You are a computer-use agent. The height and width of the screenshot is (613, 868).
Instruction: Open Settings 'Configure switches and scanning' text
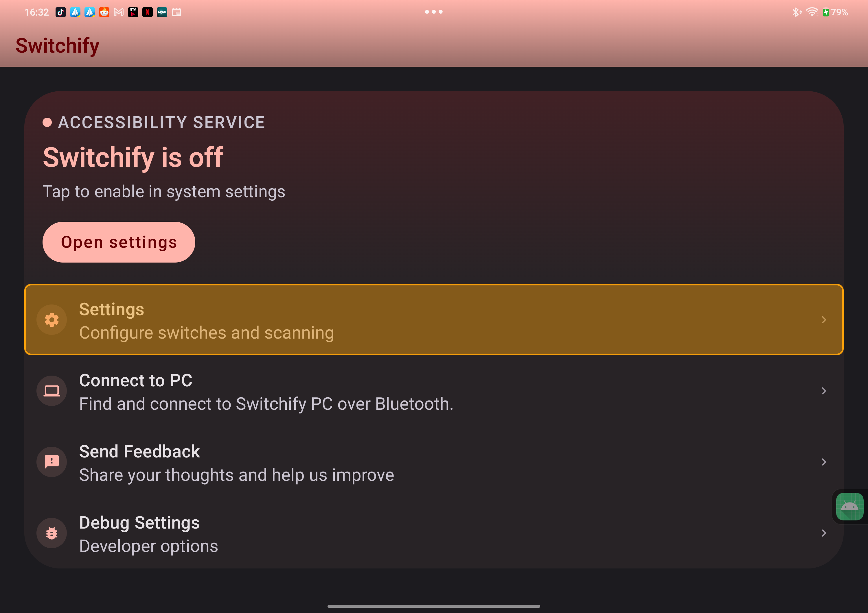pyautogui.click(x=206, y=333)
